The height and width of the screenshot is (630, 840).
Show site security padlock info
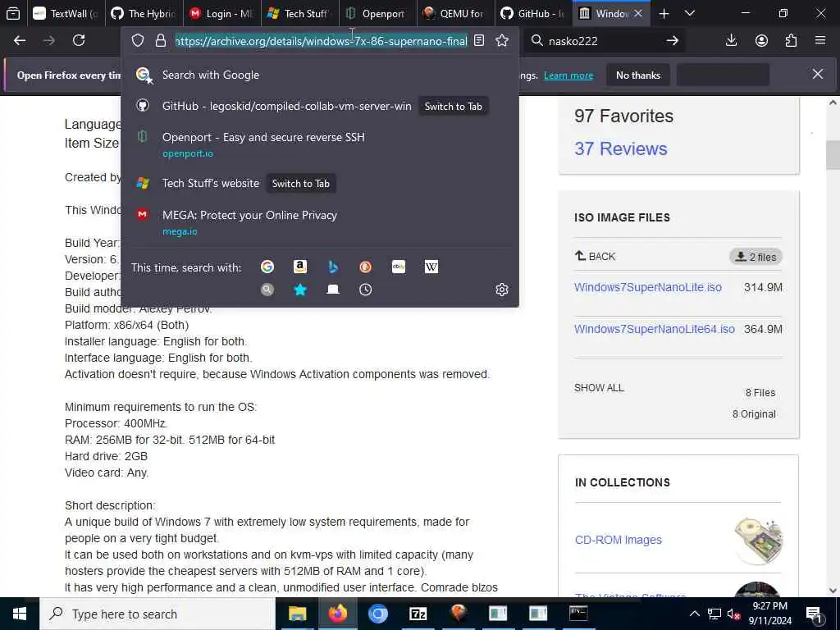tap(160, 41)
